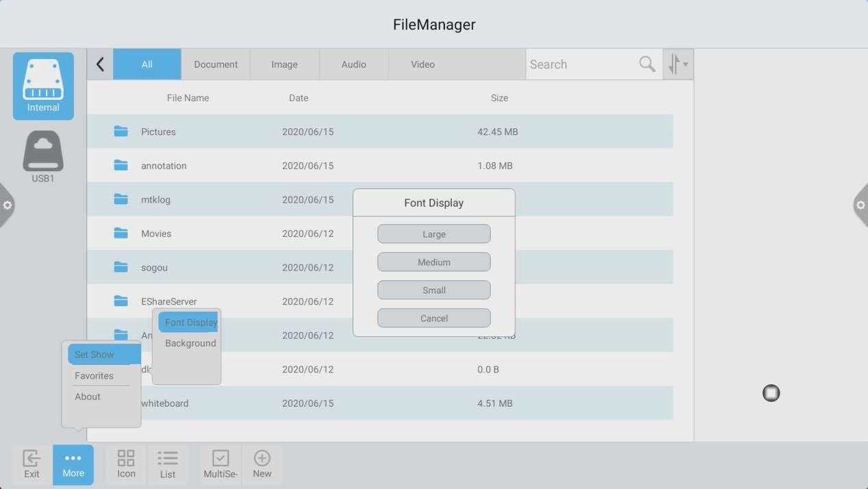Choose Large font size
The height and width of the screenshot is (489, 868).
coord(434,234)
